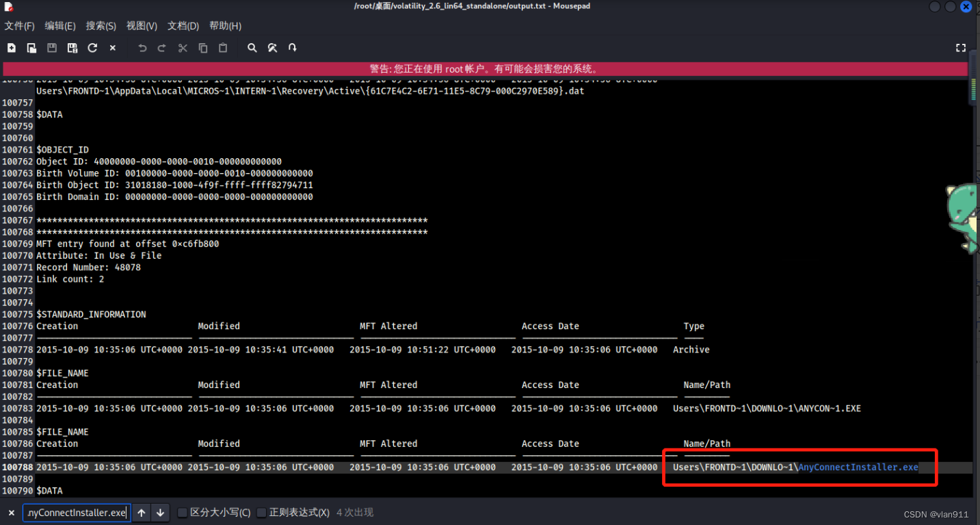Click the Reload document icon
Viewport: 980px width, 525px height.
pos(92,48)
